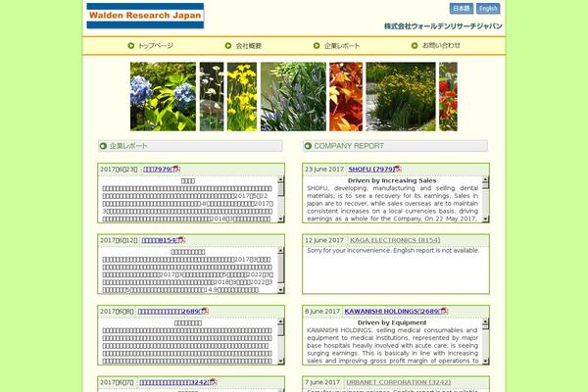
Task: Click scroll-up arrow in Japanese 8154 summary box
Action: (x=281, y=251)
